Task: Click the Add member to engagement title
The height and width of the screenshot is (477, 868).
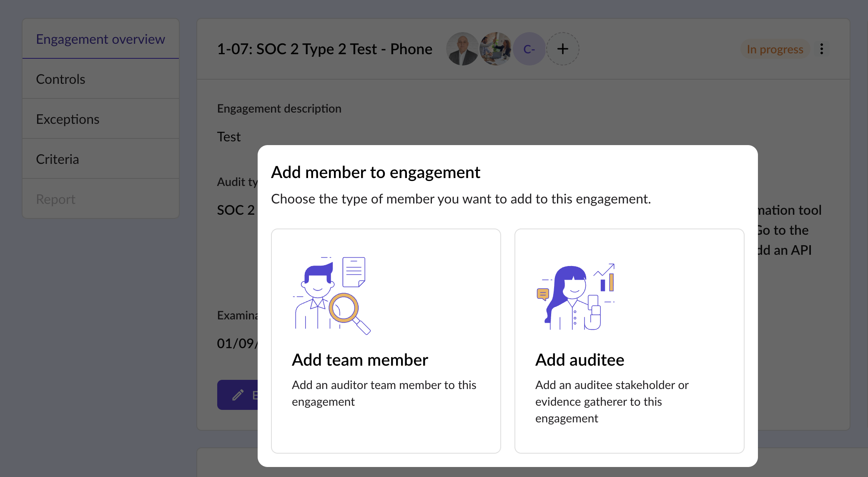Action: pyautogui.click(x=375, y=172)
